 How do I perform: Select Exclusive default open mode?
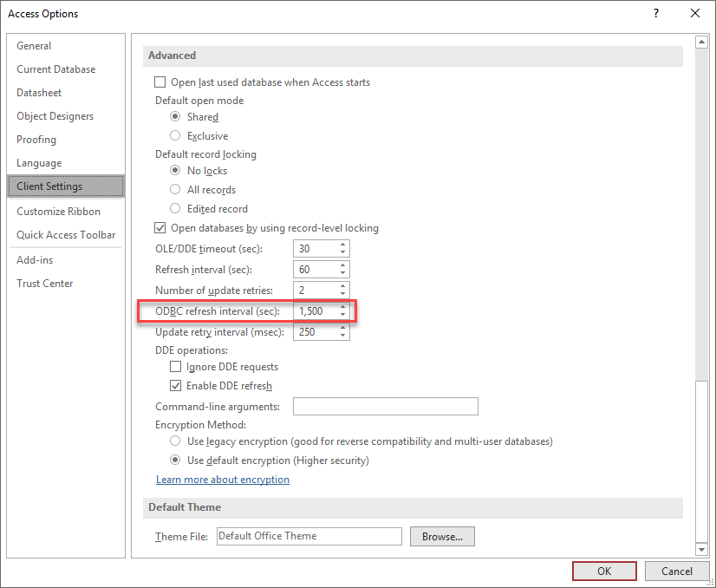175,135
